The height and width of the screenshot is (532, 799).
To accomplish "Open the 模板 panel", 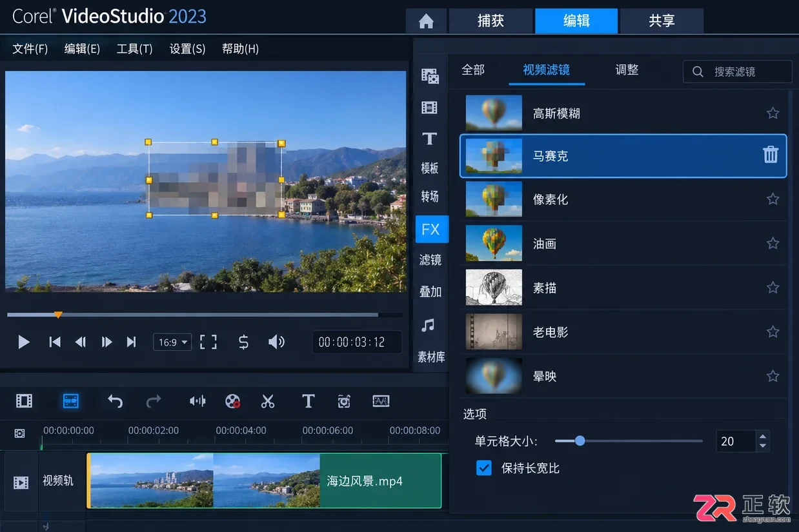I will [x=430, y=168].
